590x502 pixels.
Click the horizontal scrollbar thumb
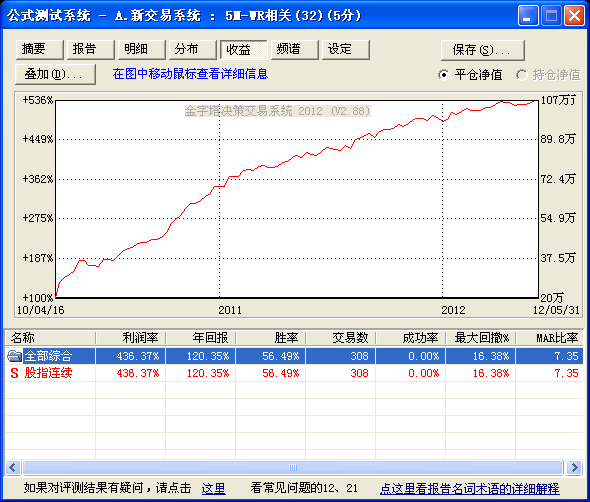pyautogui.click(x=293, y=468)
